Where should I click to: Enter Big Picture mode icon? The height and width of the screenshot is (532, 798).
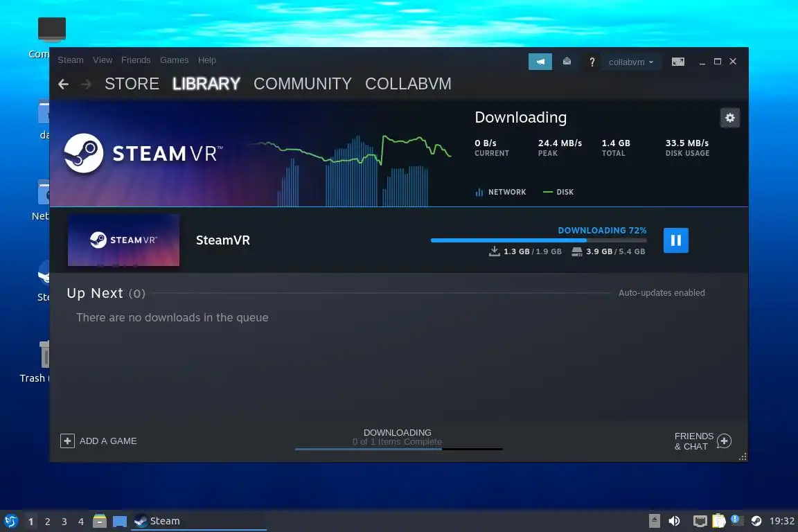coord(678,62)
